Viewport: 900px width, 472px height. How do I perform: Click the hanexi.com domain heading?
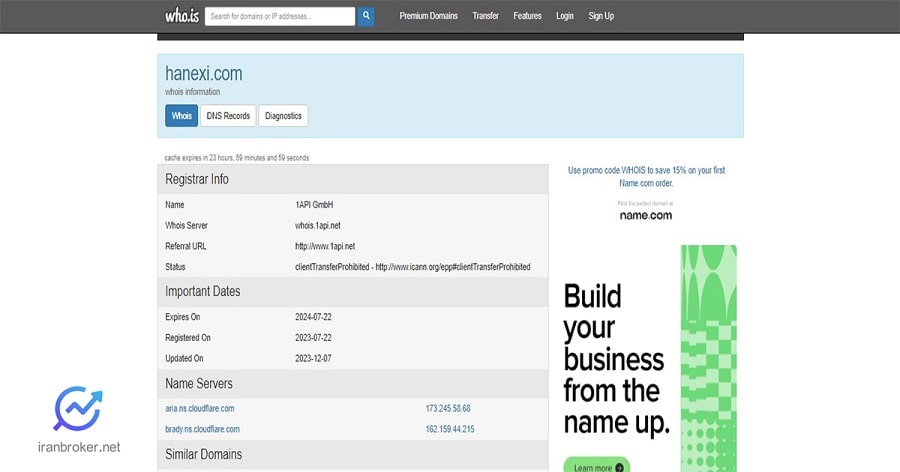[204, 73]
